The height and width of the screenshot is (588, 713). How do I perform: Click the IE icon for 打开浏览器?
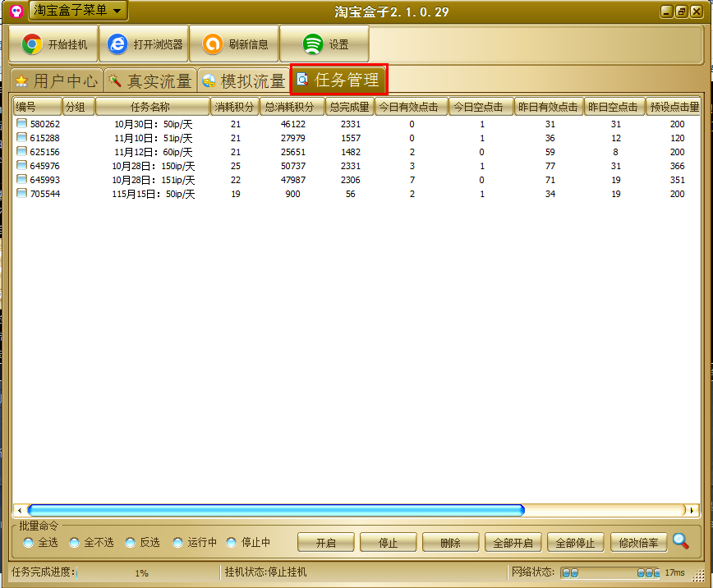(118, 44)
